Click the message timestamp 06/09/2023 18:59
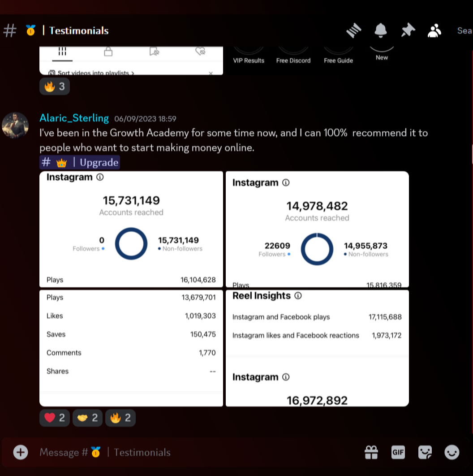The image size is (473, 476). (145, 119)
